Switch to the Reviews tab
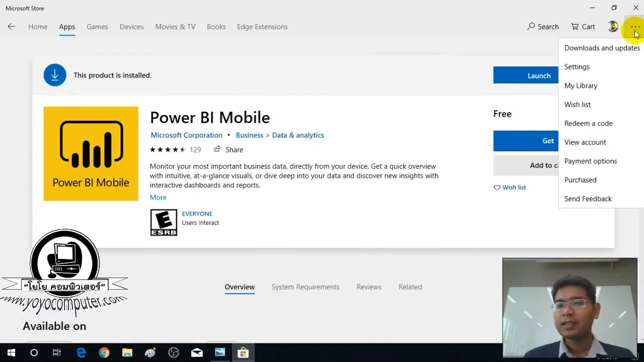Screen dimensions: 644x362 (x=369, y=287)
